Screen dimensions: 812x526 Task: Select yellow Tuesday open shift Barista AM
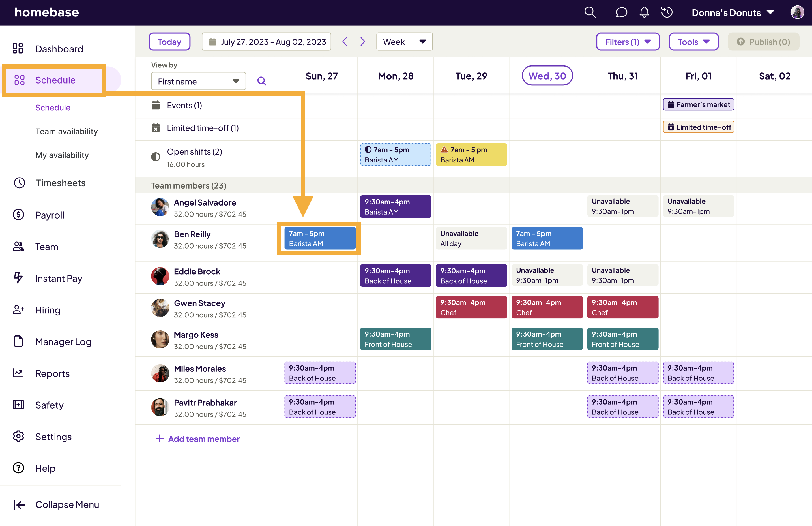(x=471, y=155)
